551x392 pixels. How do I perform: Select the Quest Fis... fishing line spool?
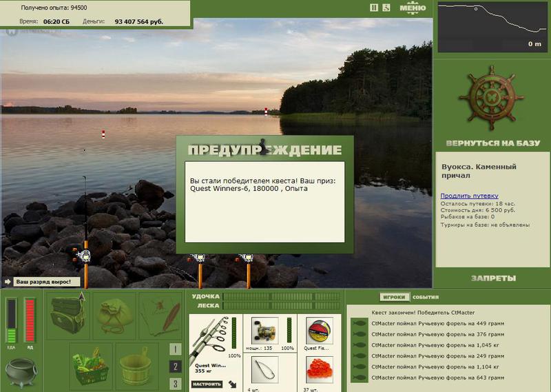tap(319, 331)
